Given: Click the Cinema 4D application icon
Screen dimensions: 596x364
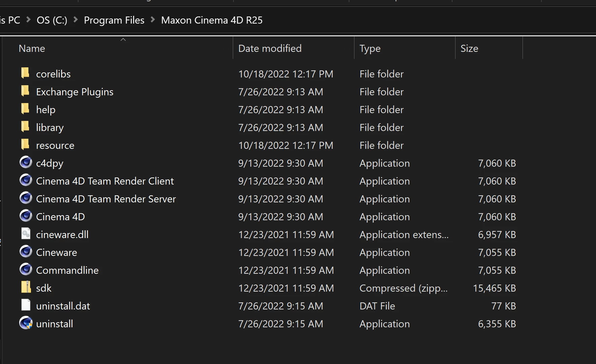Looking at the screenshot, I should tap(26, 216).
